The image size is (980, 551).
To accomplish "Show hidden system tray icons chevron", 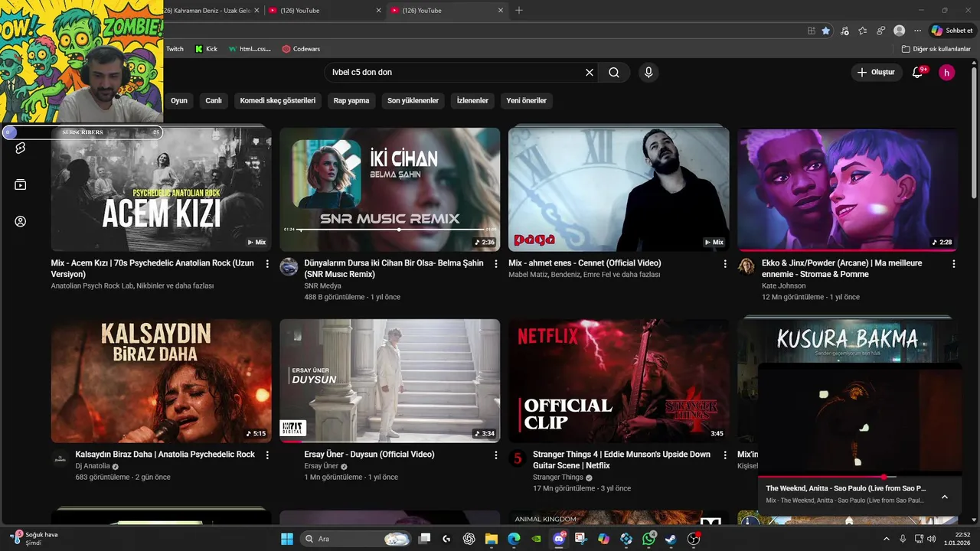I will 887,539.
